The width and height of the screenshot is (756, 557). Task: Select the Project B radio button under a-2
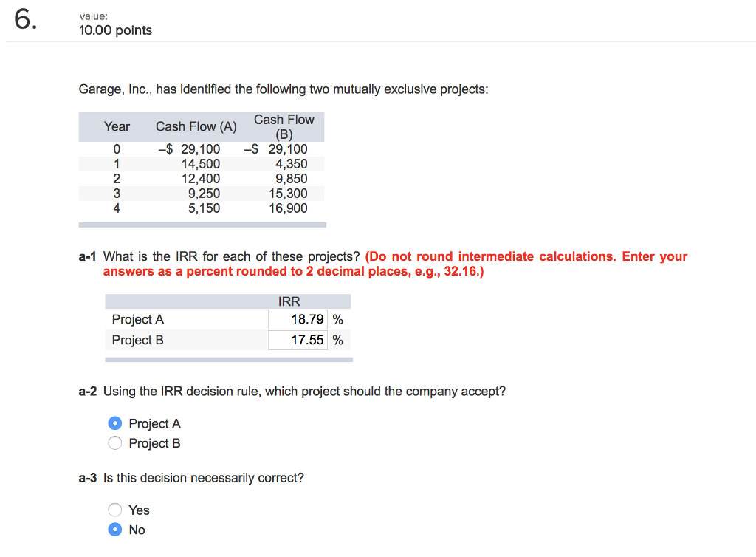click(115, 442)
